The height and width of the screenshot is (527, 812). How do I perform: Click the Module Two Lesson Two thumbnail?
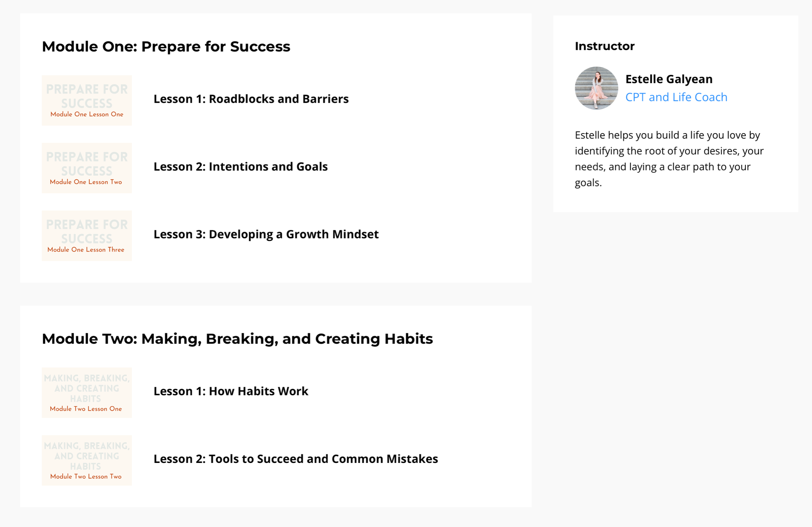click(x=86, y=460)
